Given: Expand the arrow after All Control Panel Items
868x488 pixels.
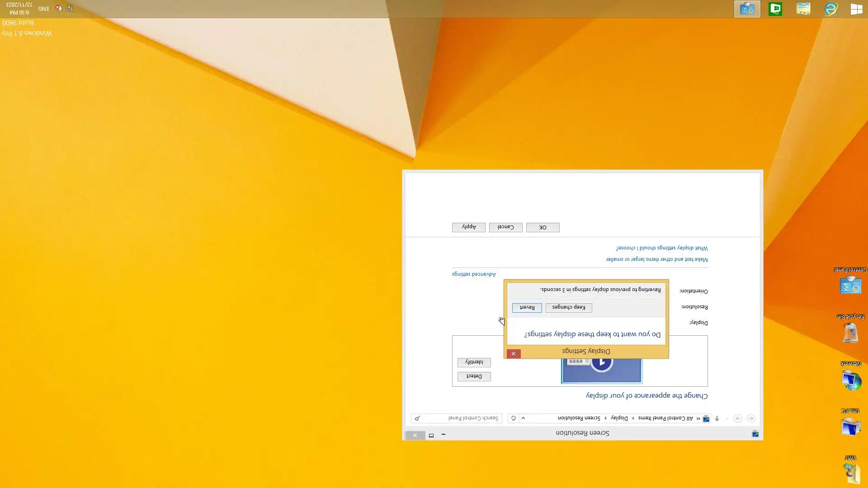Looking at the screenshot, I should point(633,418).
